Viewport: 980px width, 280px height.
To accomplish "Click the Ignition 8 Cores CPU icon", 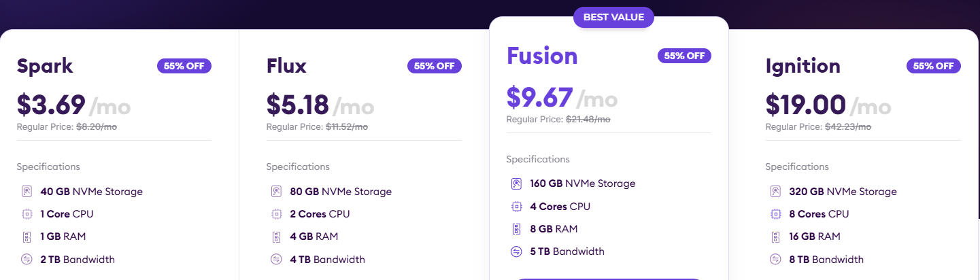I will [776, 214].
